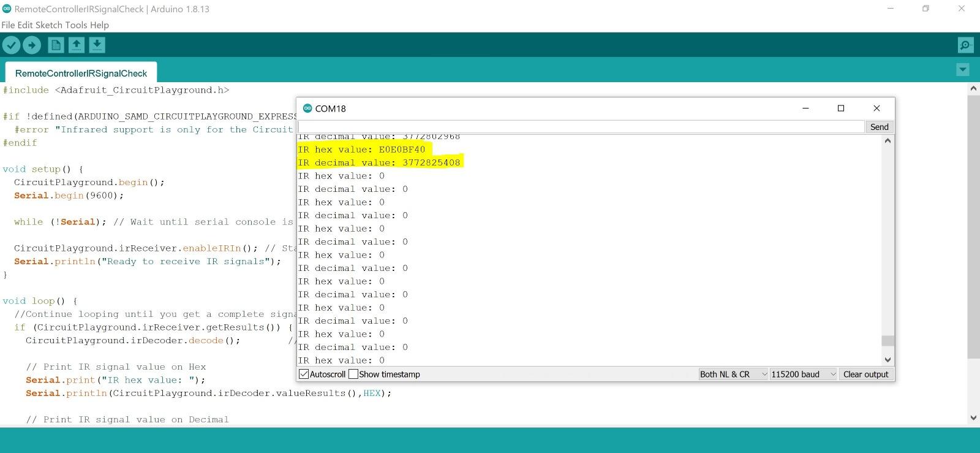Click the serial monitor input field
The height and width of the screenshot is (453, 980).
[x=581, y=127]
